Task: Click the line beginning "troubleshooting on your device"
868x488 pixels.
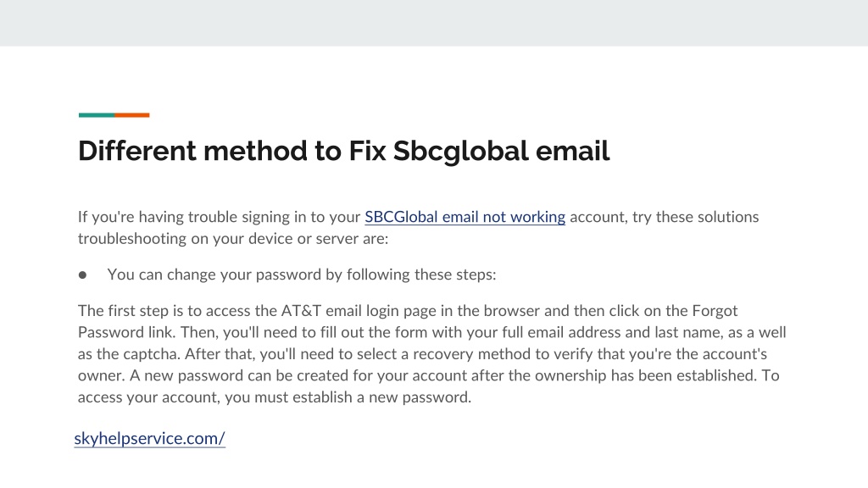Action: (x=233, y=238)
